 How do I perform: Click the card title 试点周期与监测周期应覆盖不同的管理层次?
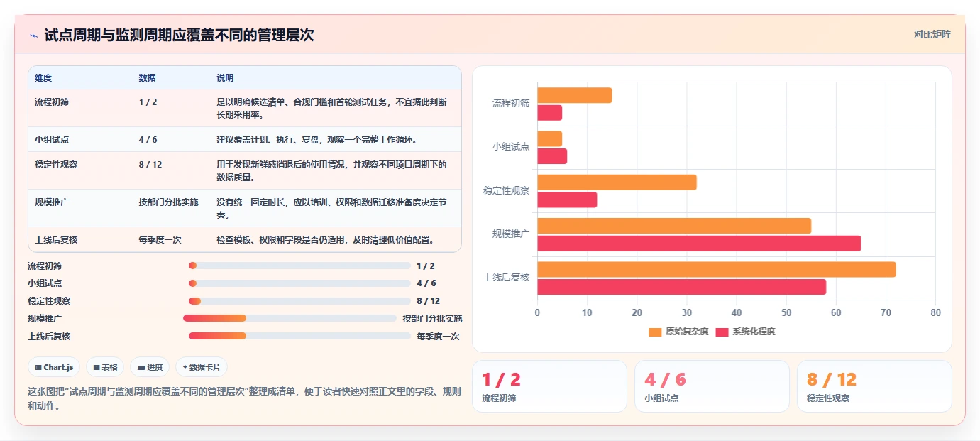(179, 36)
